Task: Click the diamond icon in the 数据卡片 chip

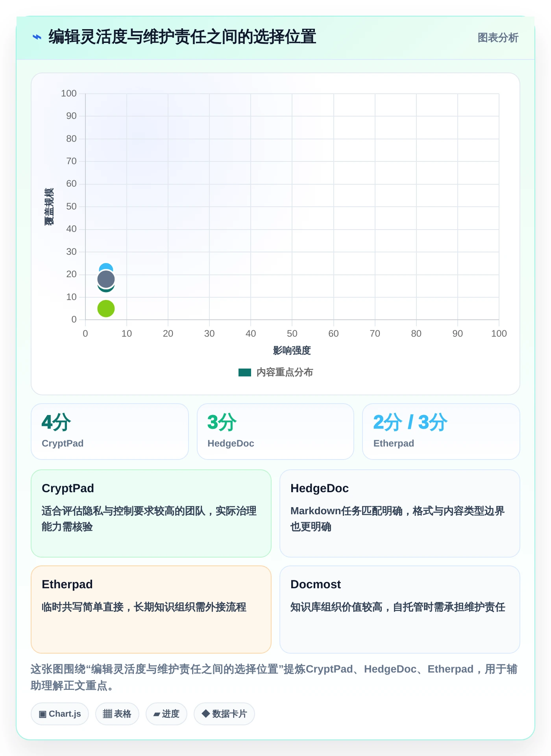Action: pyautogui.click(x=205, y=713)
